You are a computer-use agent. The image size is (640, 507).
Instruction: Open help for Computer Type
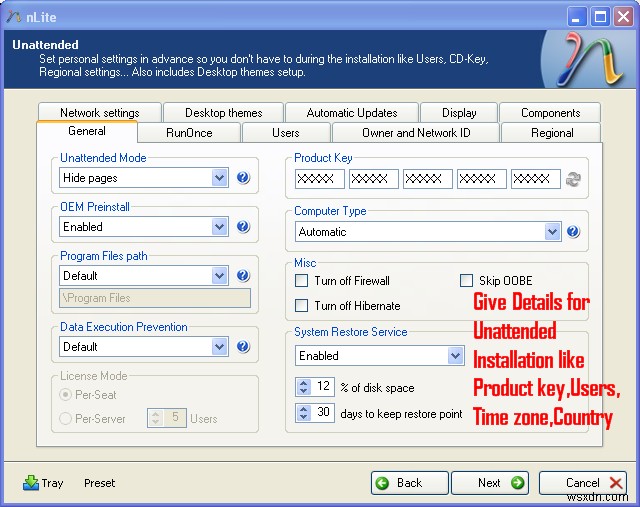tap(573, 231)
